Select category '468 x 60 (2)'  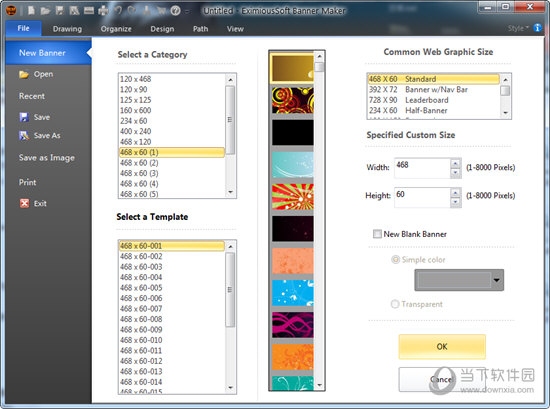coord(172,163)
